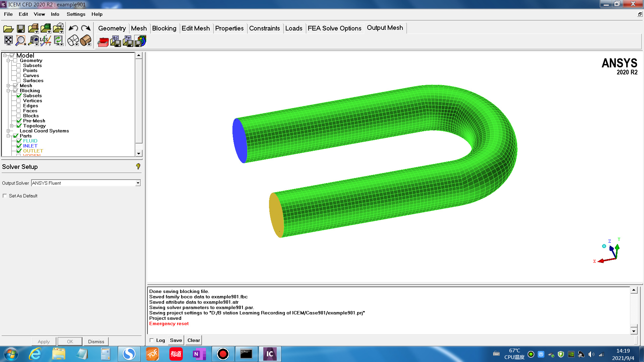Check the Set As Default box
Viewport: 644px width, 362px height.
[5, 196]
